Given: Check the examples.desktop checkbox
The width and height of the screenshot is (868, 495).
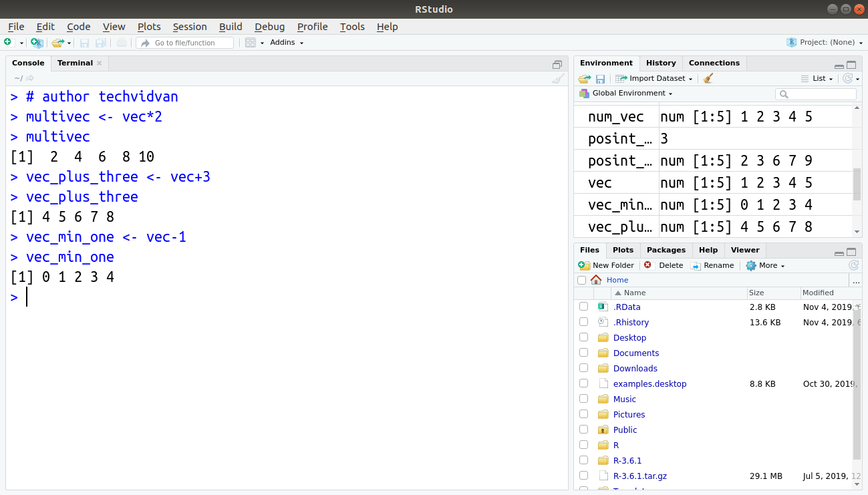Looking at the screenshot, I should coord(583,383).
